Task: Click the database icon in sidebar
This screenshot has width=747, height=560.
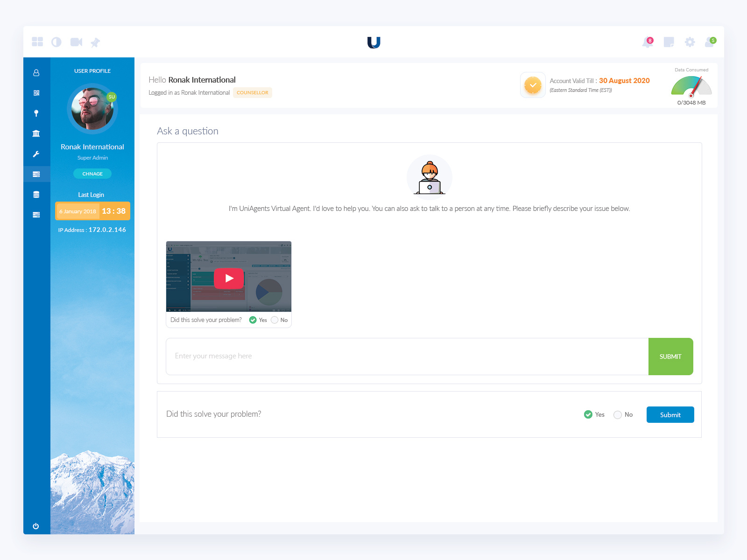Action: coord(36,194)
